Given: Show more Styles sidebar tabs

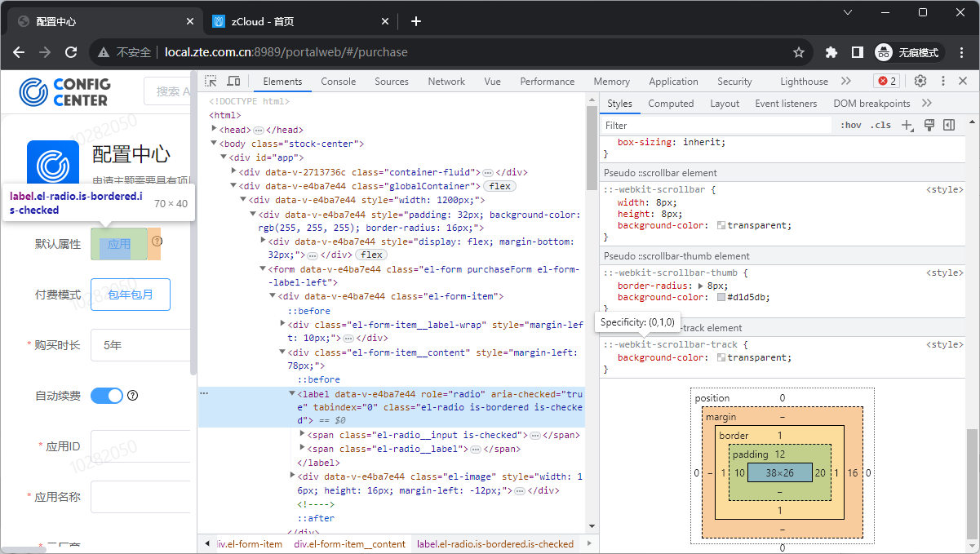Looking at the screenshot, I should [x=926, y=104].
